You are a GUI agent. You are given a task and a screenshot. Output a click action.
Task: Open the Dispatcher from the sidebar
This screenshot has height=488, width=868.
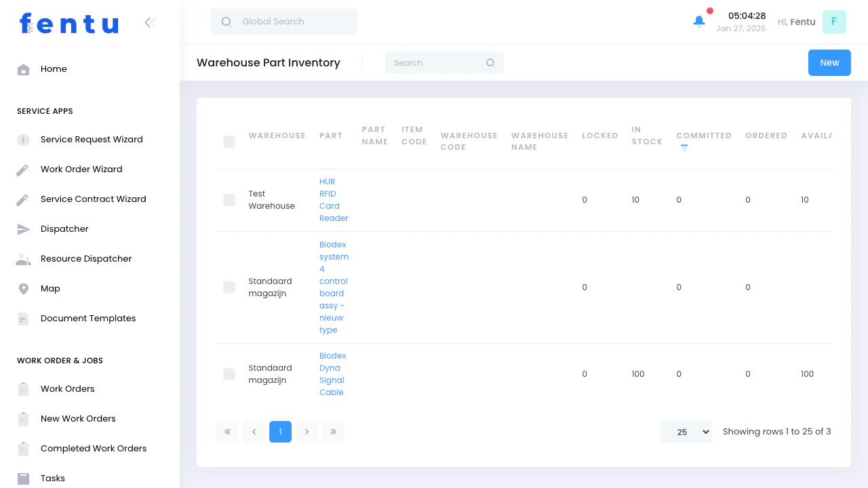[64, 228]
